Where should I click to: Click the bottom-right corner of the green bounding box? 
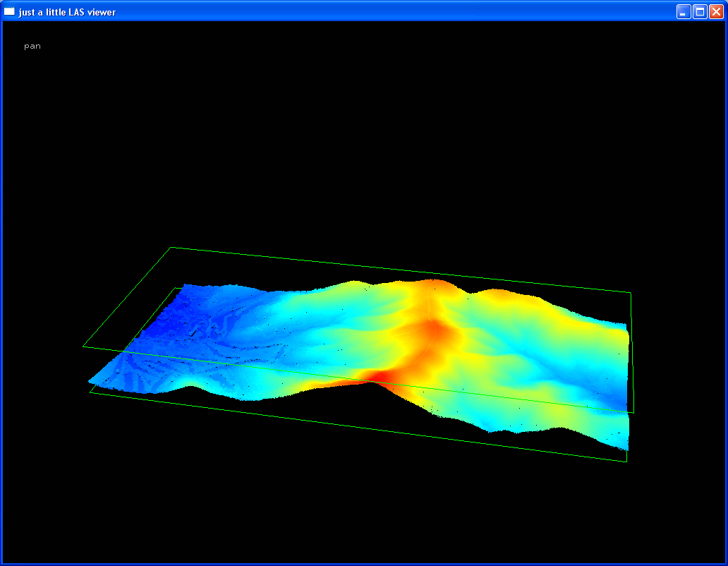click(626, 462)
